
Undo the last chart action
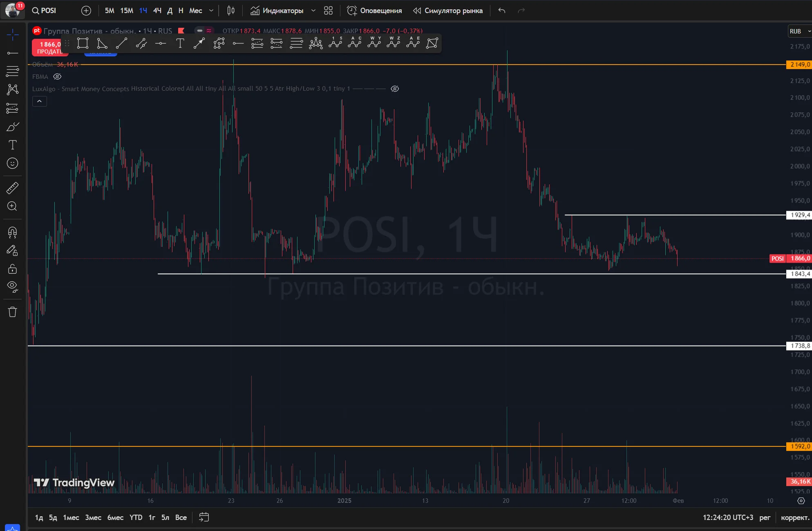click(502, 11)
